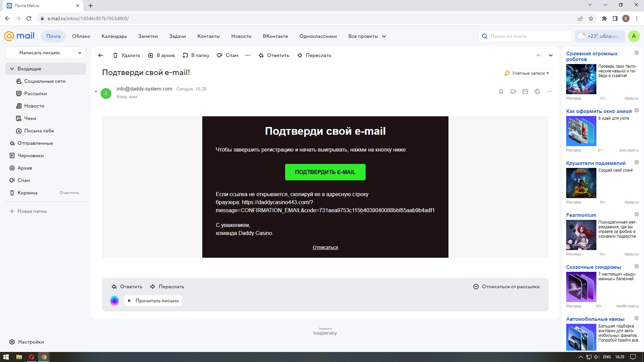This screenshot has width=644, height=362.
Task: Click the Mail.ru logo
Action: (19, 36)
